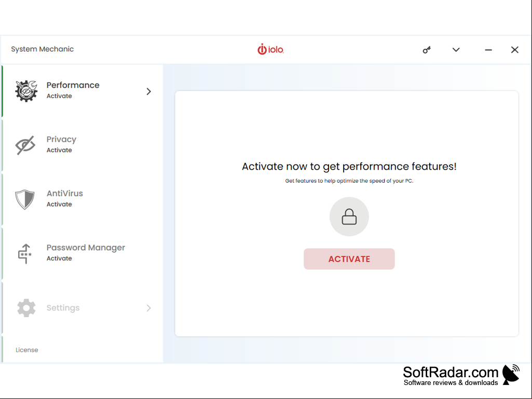Click the Settings gear icon
Viewport: 532px width, 399px height.
pos(26,308)
